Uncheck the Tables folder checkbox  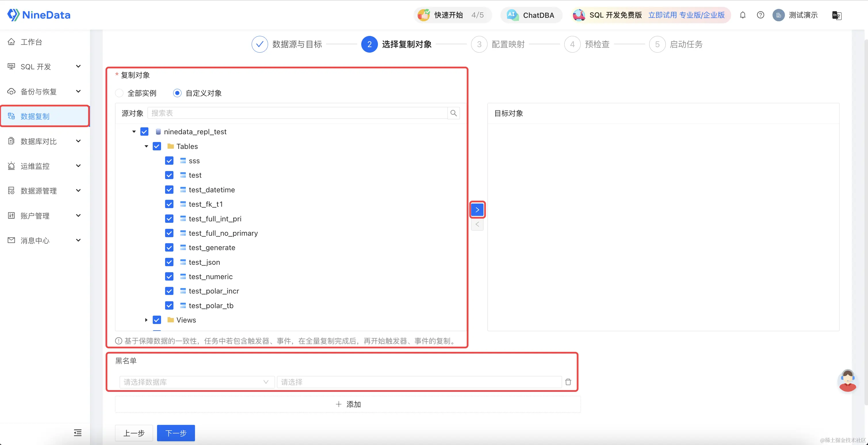pyautogui.click(x=157, y=146)
